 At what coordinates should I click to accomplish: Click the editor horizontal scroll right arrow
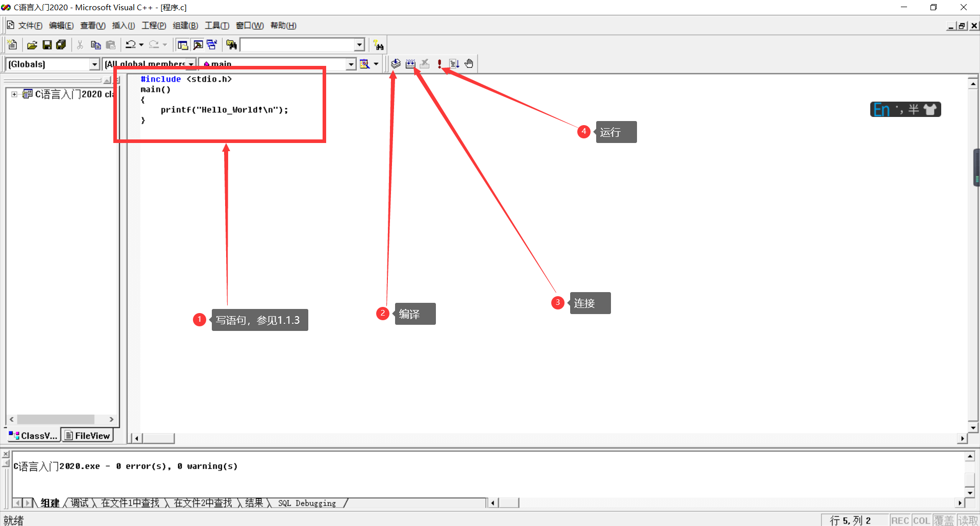tap(962, 438)
